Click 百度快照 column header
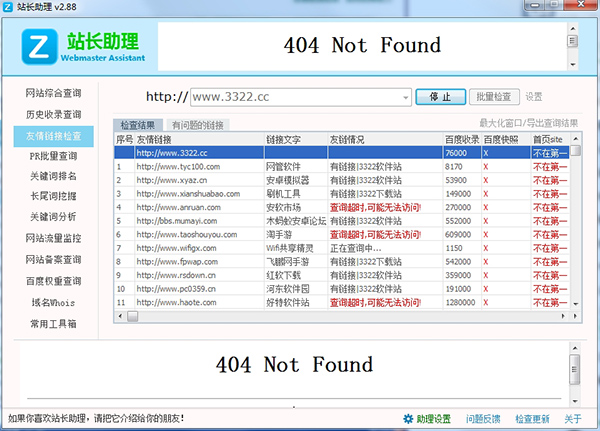This screenshot has width=600, height=431. coord(506,140)
